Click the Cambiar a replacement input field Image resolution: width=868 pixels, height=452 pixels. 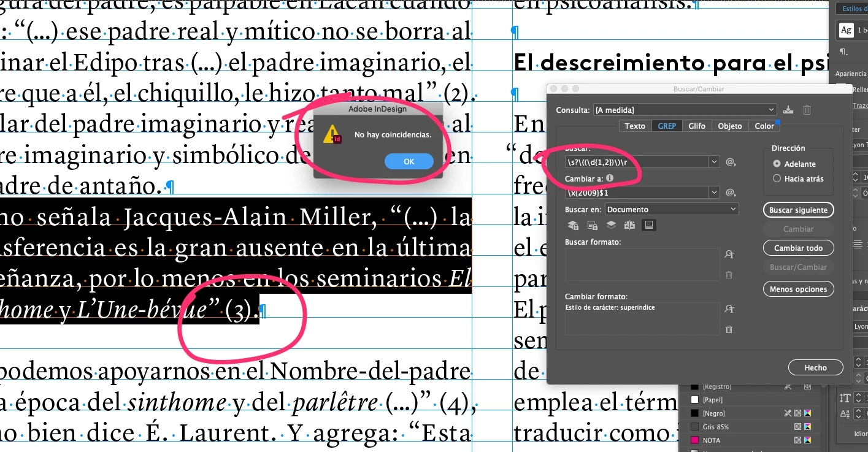pyautogui.click(x=637, y=193)
